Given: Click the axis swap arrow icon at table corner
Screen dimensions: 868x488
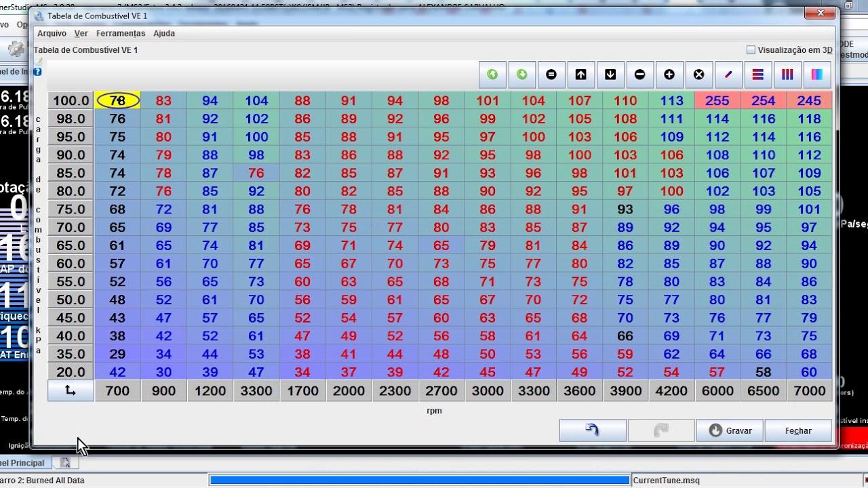Looking at the screenshot, I should coord(71,390).
